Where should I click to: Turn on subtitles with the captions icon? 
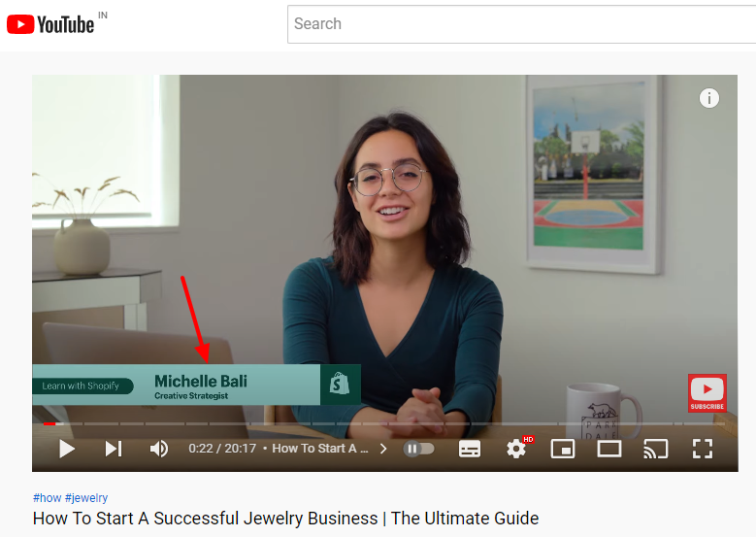click(470, 449)
